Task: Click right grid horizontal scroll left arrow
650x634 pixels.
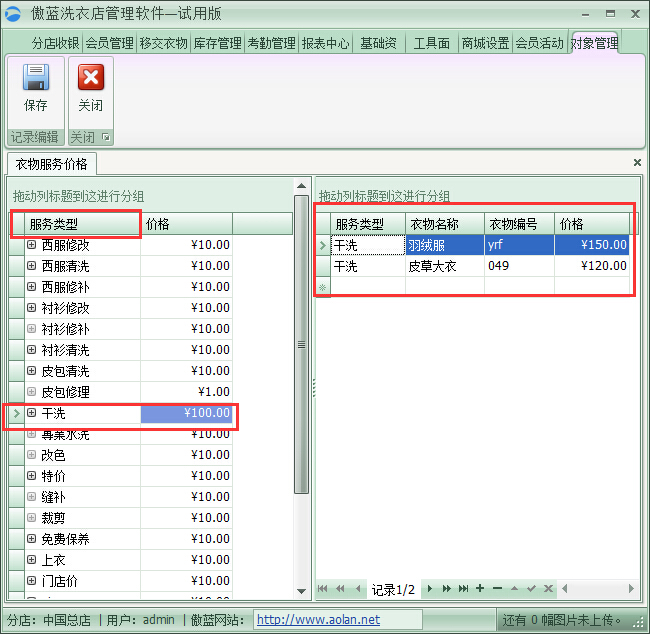Action: pyautogui.click(x=565, y=588)
